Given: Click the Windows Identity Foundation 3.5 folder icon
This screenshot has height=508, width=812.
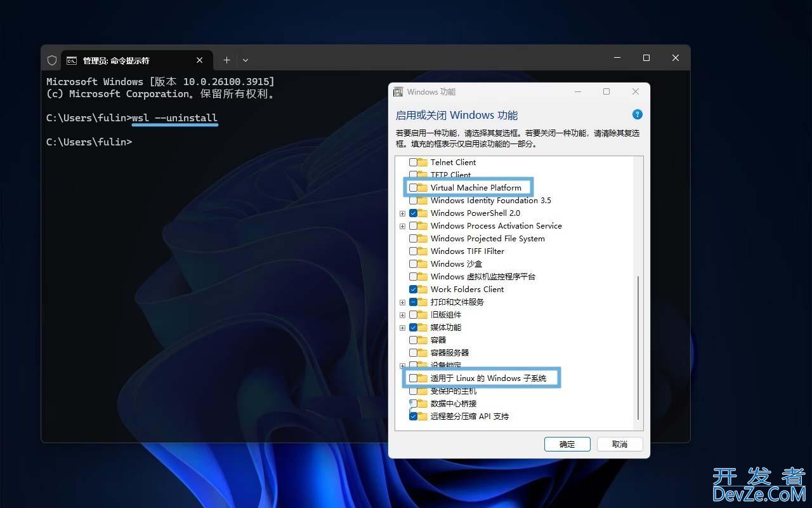Looking at the screenshot, I should pyautogui.click(x=422, y=201).
